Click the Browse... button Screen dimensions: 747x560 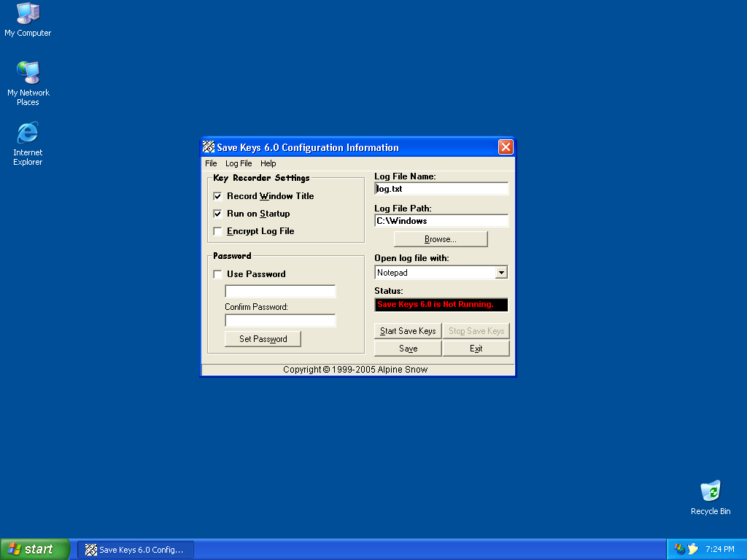coord(441,239)
